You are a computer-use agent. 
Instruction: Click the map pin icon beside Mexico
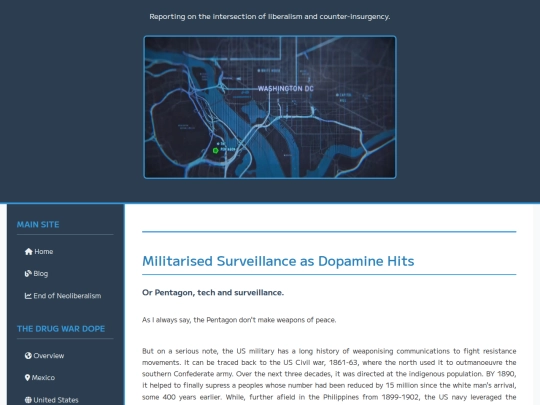pyautogui.click(x=28, y=378)
